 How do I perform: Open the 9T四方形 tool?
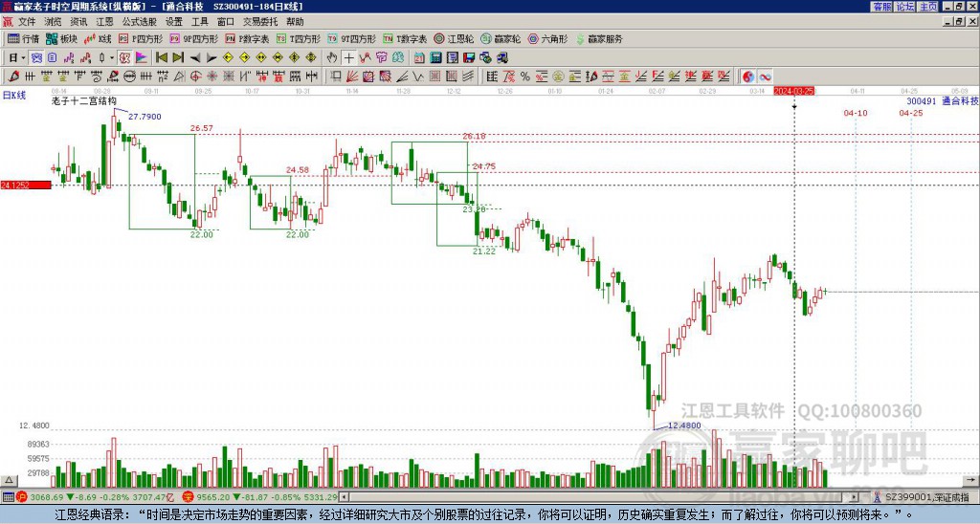[352, 38]
